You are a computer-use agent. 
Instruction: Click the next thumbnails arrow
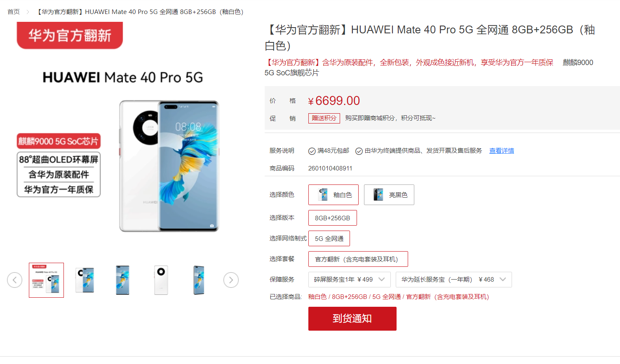coord(231,280)
